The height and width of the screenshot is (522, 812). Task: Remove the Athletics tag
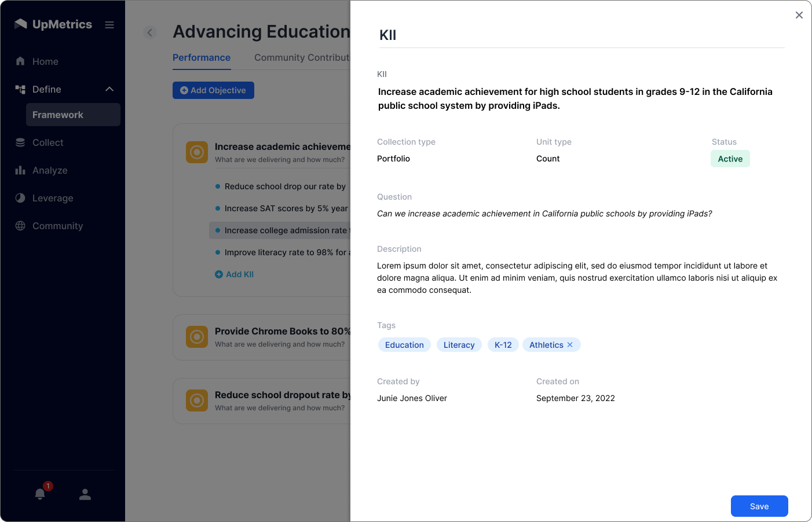pos(570,345)
